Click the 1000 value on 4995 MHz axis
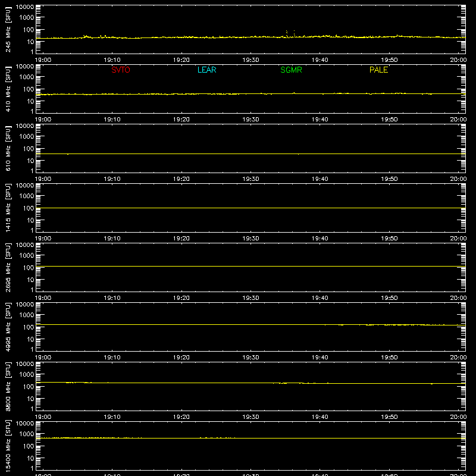Viewport: 476px width, 476px height. [27, 315]
